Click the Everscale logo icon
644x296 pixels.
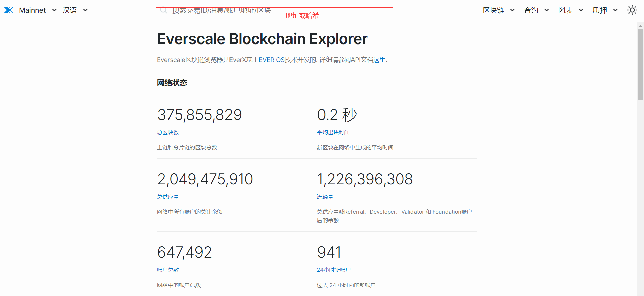tap(9, 10)
